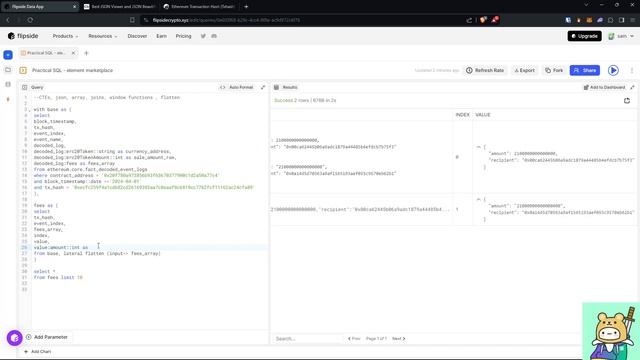Click the blue Share button
Screen dimensions: 640x360
point(584,70)
